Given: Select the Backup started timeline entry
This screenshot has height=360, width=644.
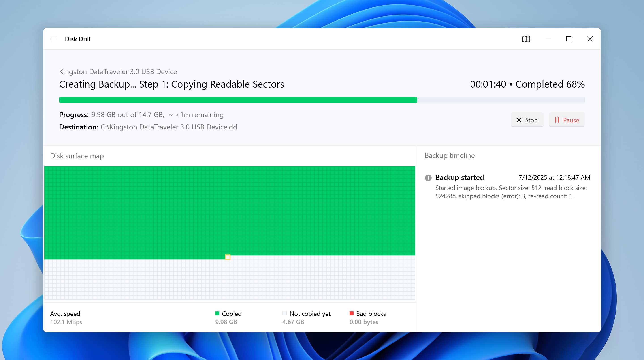Looking at the screenshot, I should (x=508, y=187).
